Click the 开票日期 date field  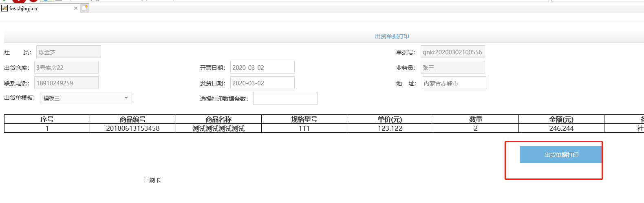pyautogui.click(x=262, y=67)
